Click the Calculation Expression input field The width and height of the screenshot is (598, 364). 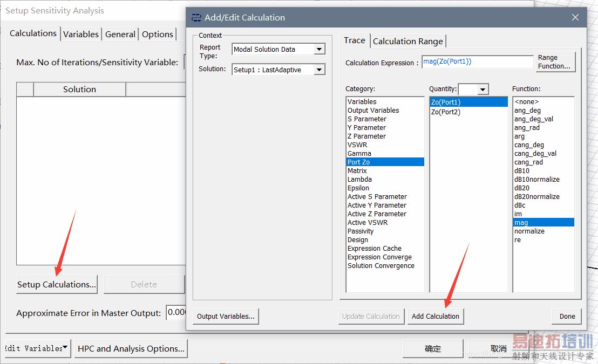tap(478, 62)
